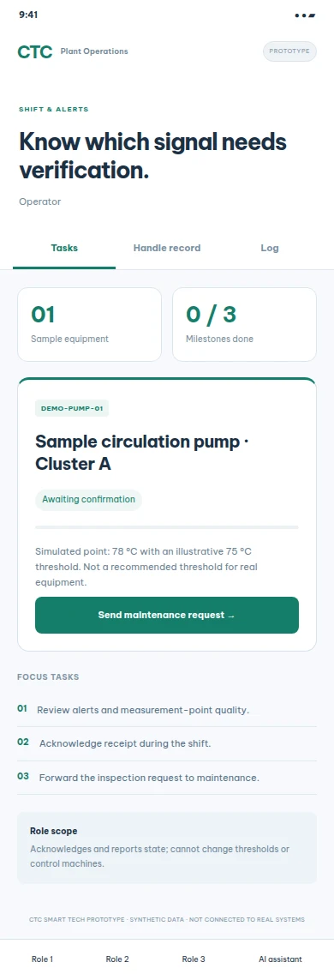This screenshot has width=334, height=980.
Task: Tap the status bar signal icons
Action: pyautogui.click(x=305, y=15)
